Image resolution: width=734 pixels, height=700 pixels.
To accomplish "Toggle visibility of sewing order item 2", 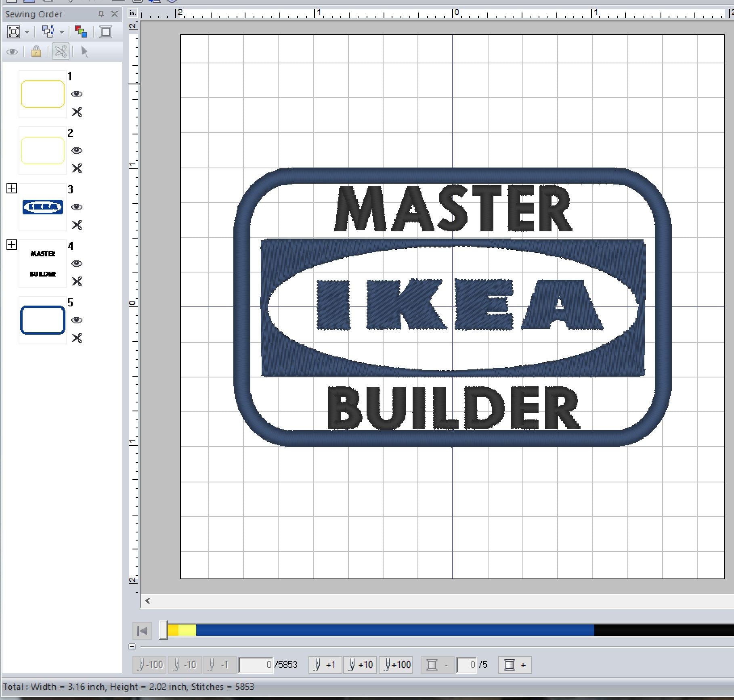I will click(77, 151).
